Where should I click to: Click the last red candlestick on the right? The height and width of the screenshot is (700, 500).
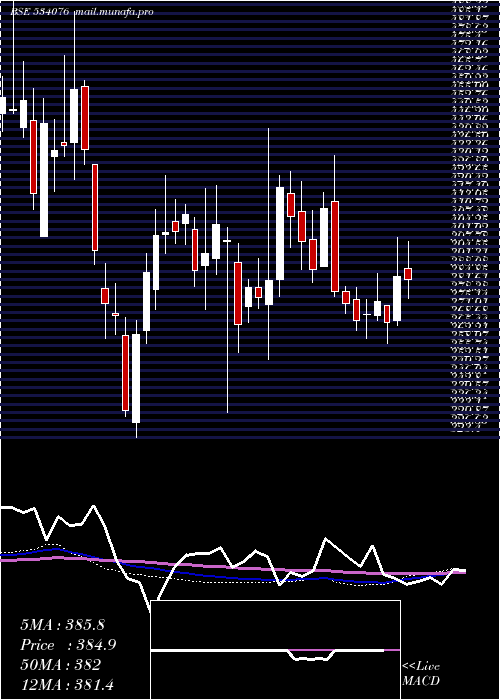tap(408, 274)
